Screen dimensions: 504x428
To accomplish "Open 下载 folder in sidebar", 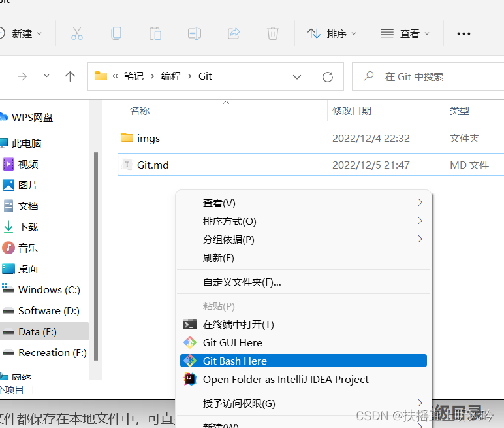I will [28, 227].
